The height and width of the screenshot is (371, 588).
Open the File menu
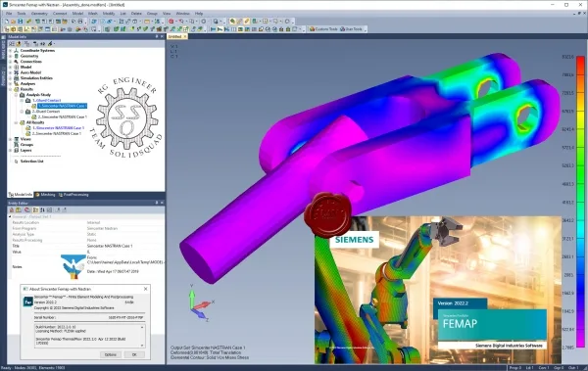click(9, 14)
